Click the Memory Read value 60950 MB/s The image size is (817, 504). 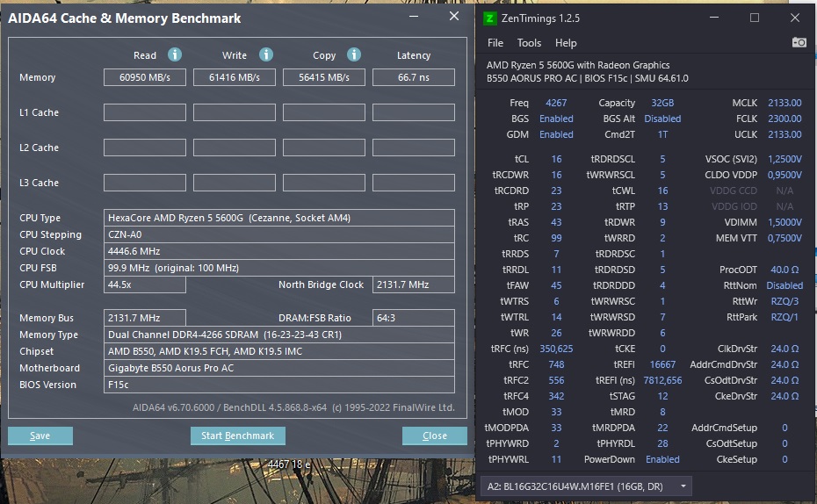[x=145, y=77]
